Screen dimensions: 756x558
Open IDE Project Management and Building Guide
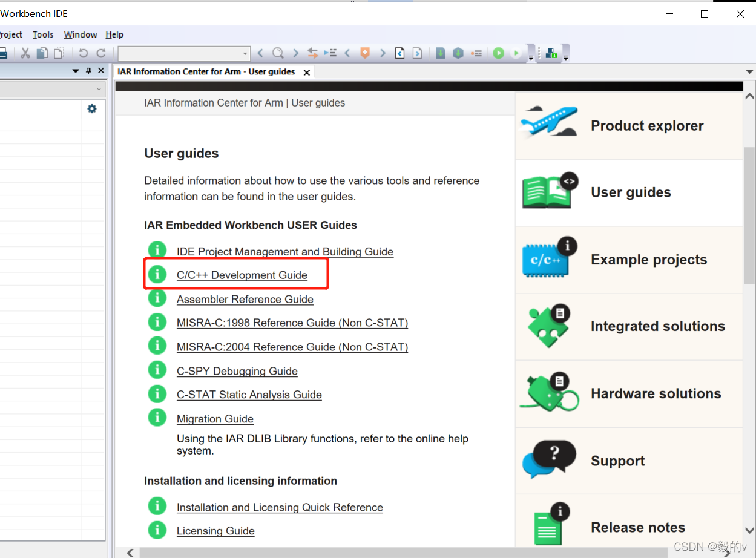point(285,252)
